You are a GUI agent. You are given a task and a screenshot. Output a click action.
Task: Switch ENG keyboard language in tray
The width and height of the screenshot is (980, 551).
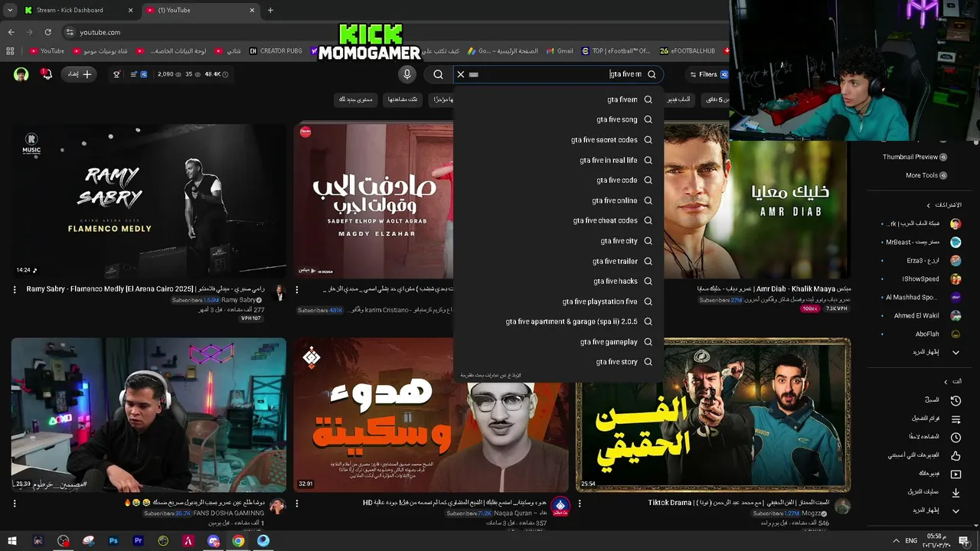[x=911, y=541]
